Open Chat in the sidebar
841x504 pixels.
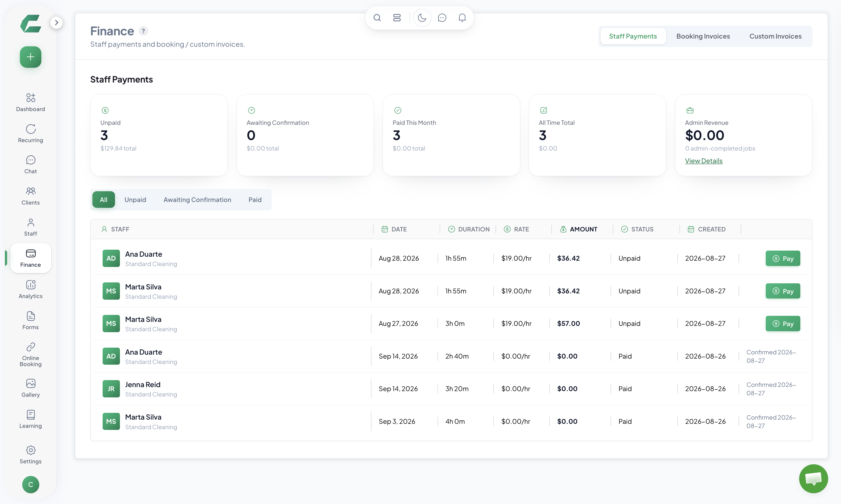(31, 165)
